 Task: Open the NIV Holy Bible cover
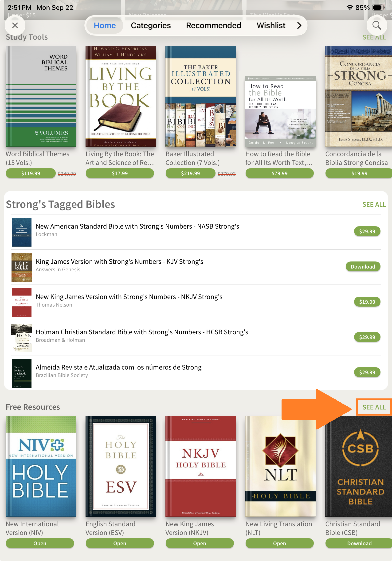click(x=41, y=466)
